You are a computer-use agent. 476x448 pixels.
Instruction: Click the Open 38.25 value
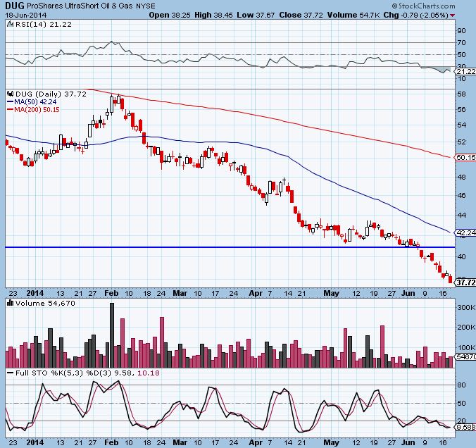[x=170, y=15]
